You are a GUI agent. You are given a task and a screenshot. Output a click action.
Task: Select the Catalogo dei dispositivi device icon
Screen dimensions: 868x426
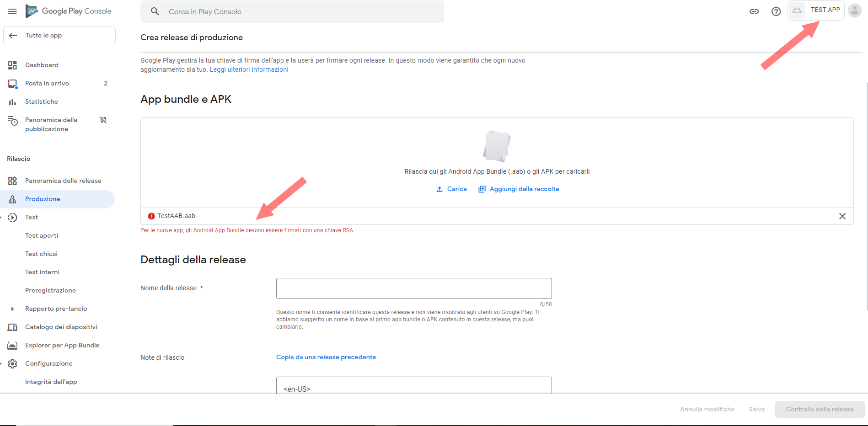tap(13, 326)
